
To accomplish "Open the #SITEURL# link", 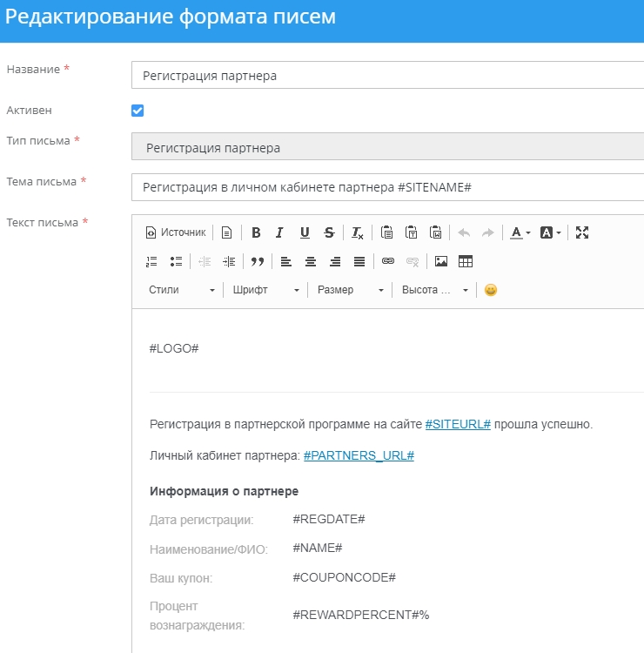I will (x=458, y=424).
